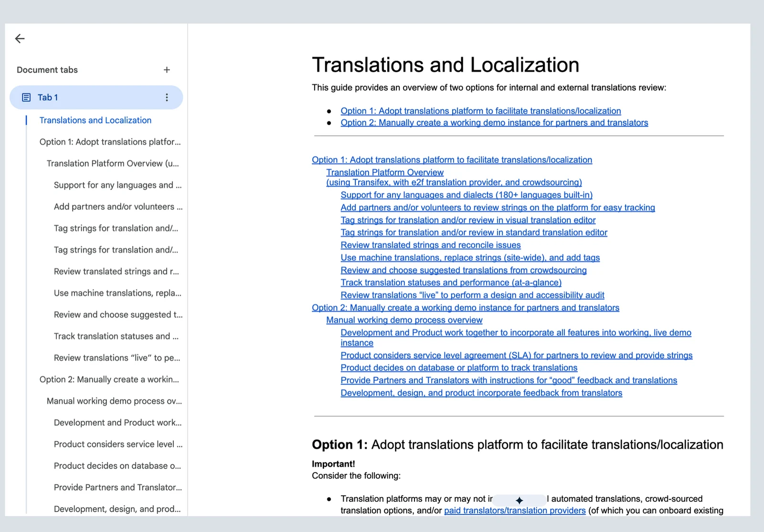Image resolution: width=764 pixels, height=532 pixels.
Task: Jump to 'Support for any languages and ...' outline item
Action: [x=117, y=185]
